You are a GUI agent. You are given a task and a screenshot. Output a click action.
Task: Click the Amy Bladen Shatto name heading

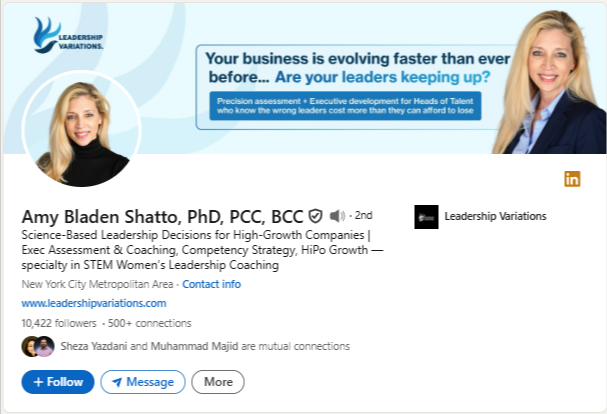pyautogui.click(x=162, y=216)
